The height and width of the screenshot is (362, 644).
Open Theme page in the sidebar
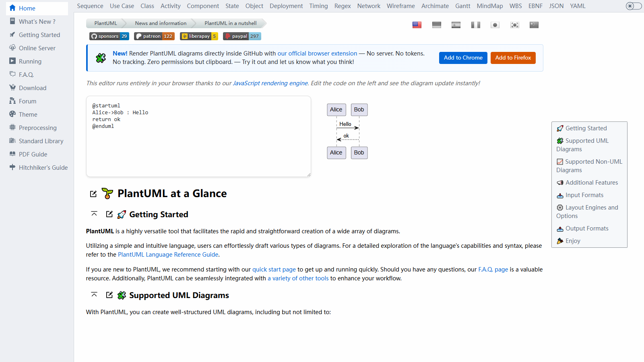point(37,115)
